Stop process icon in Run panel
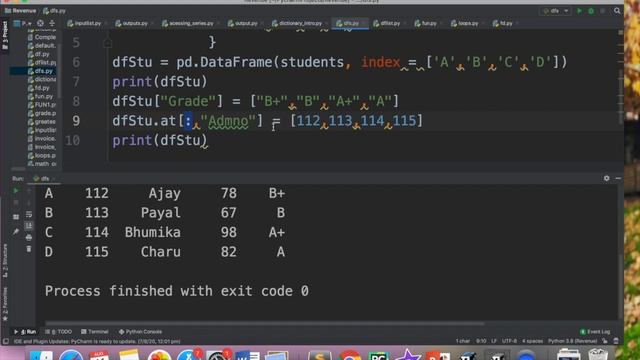 point(16,202)
